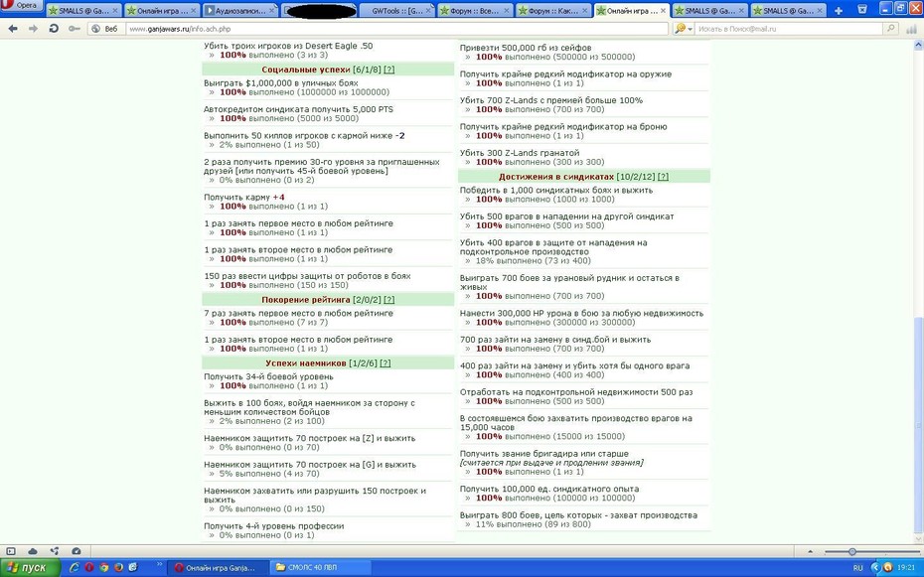Click Opera Unite share icon

pos(55,551)
